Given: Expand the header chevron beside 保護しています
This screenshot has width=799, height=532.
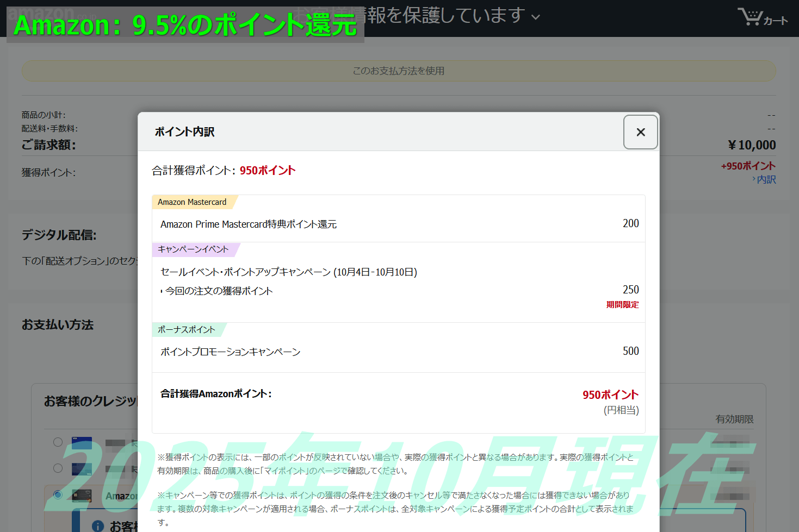Looking at the screenshot, I should pyautogui.click(x=536, y=17).
